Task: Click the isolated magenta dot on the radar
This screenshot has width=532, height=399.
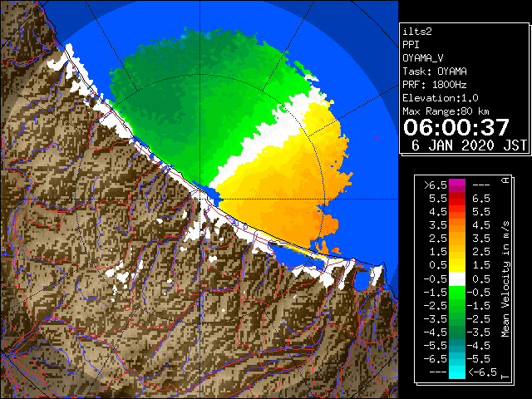Action: [x=377, y=139]
